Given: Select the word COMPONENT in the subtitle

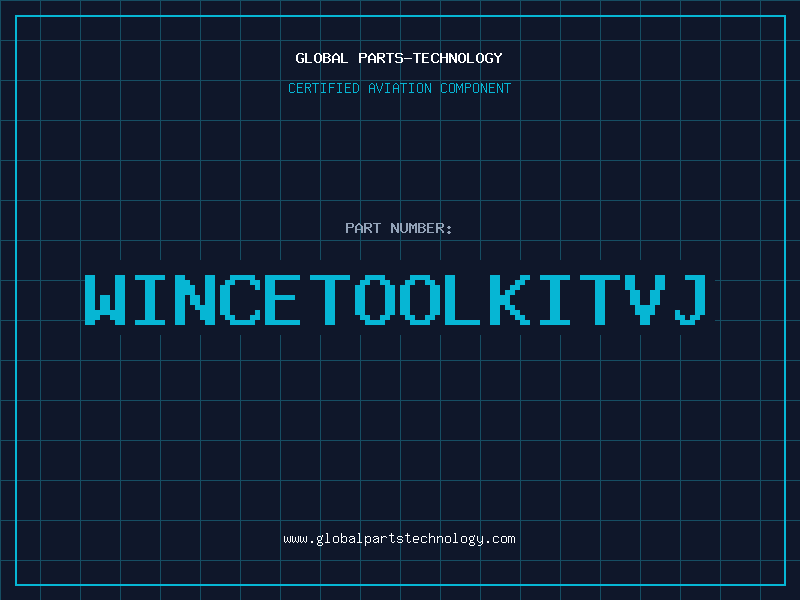Looking at the screenshot, I should click(x=476, y=88).
